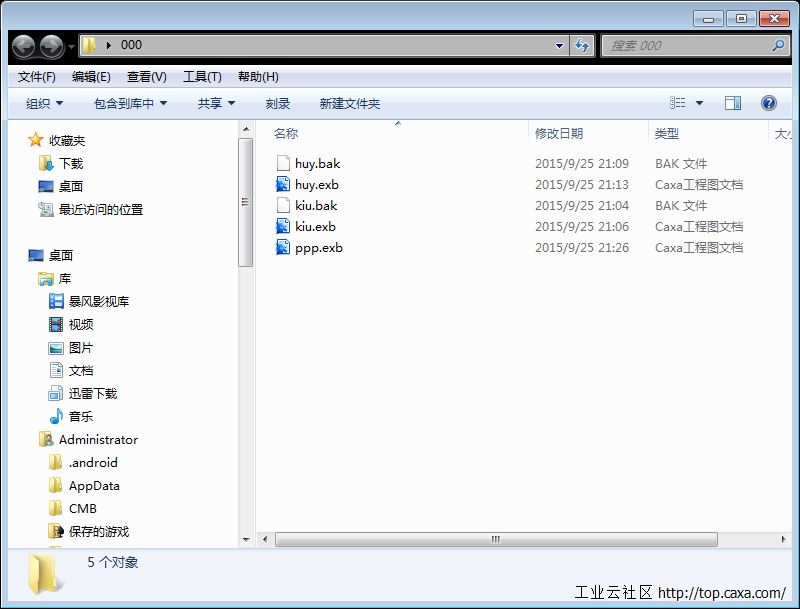Open the 编辑(E) menu
The height and width of the screenshot is (609, 800).
[91, 77]
